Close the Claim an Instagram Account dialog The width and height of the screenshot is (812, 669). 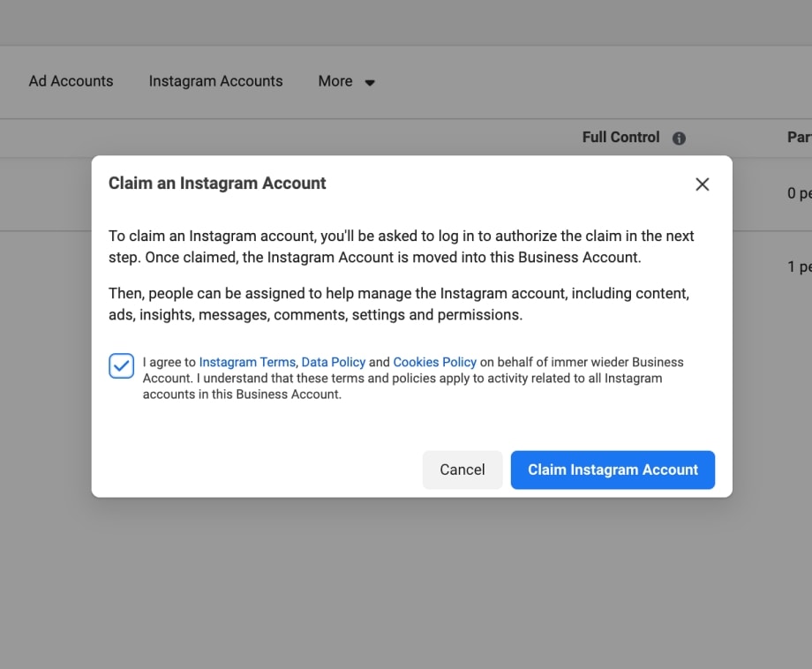pos(703,184)
